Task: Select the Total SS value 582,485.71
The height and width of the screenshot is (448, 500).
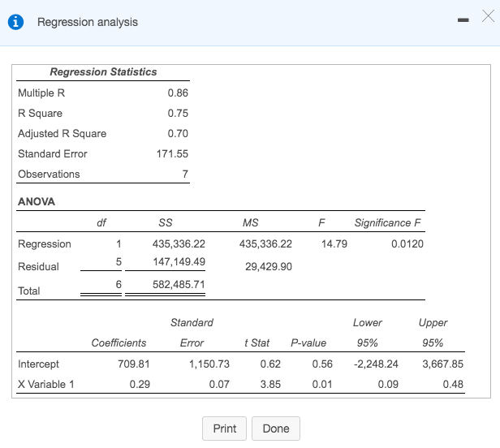Action: (x=179, y=284)
